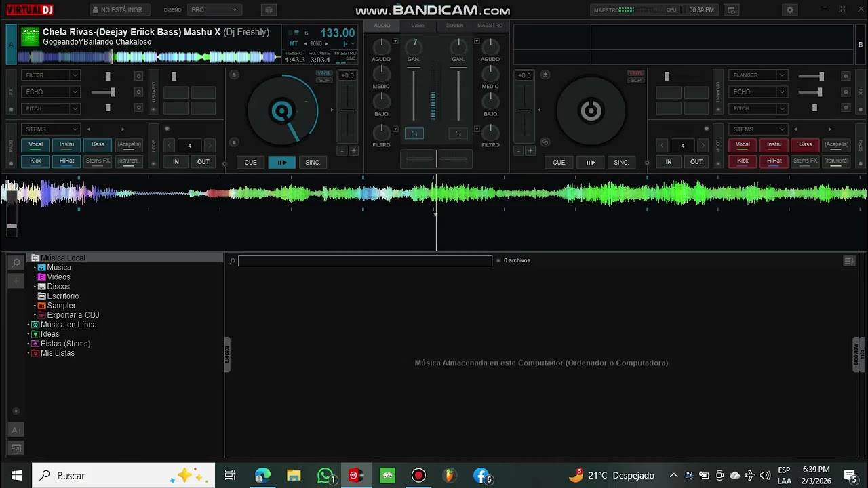The image size is (868, 488).
Task: Toggle the Vocal stem pad on deck A
Action: click(x=35, y=144)
